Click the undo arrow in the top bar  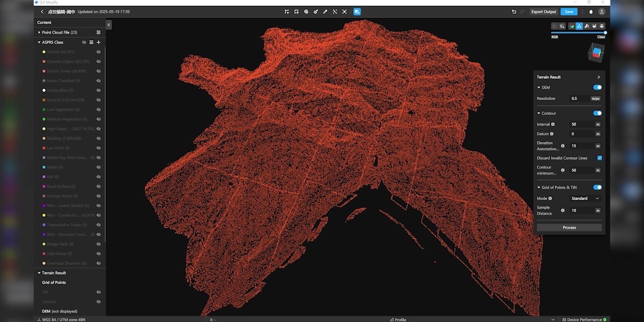(x=514, y=11)
